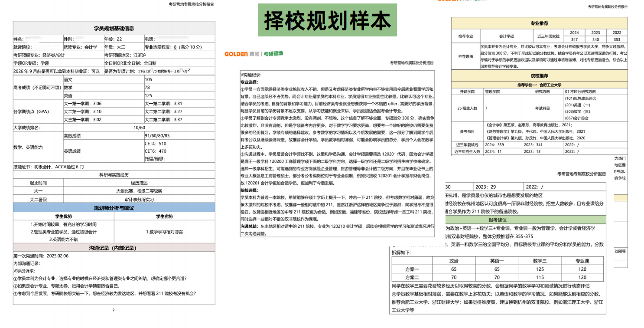The image size is (644, 328).
Task: Click the 会计学硕 cell
Action: click(x=507, y=36)
